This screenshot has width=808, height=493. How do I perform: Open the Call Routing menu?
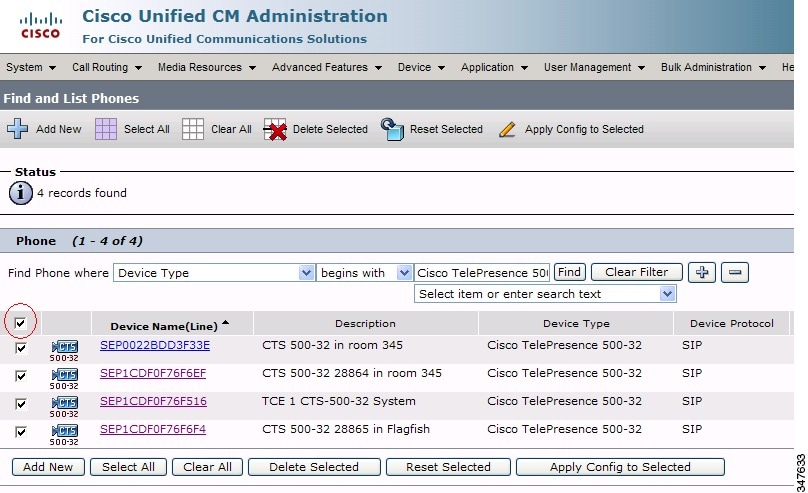coord(107,67)
